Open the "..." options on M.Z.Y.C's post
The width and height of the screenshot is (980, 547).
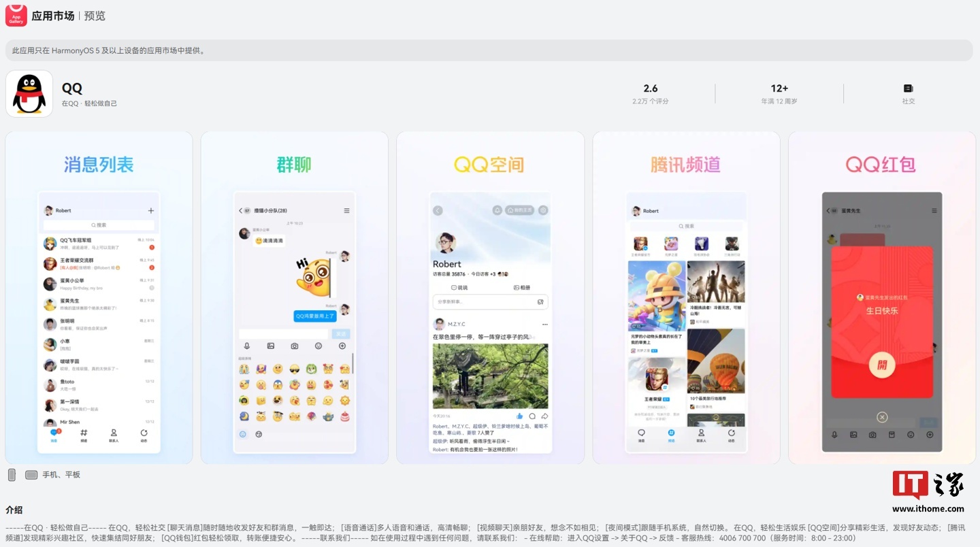544,325
